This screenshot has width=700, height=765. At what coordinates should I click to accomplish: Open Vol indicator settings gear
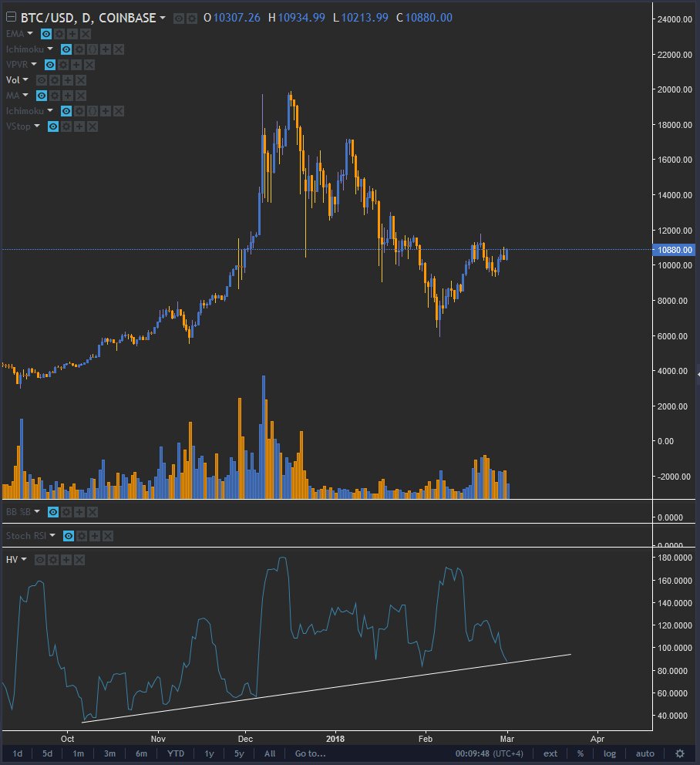pyautogui.click(x=55, y=80)
